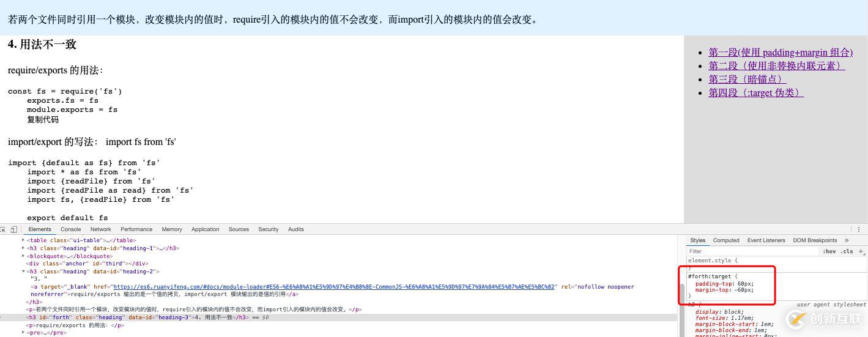This screenshot has width=868, height=337.
Task: Open the Application tab
Action: (206, 229)
